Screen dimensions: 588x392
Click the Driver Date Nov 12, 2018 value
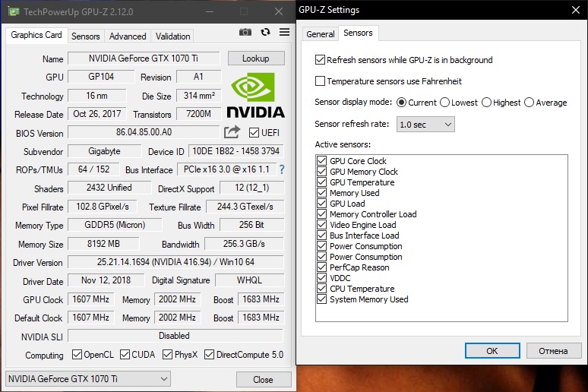(106, 280)
